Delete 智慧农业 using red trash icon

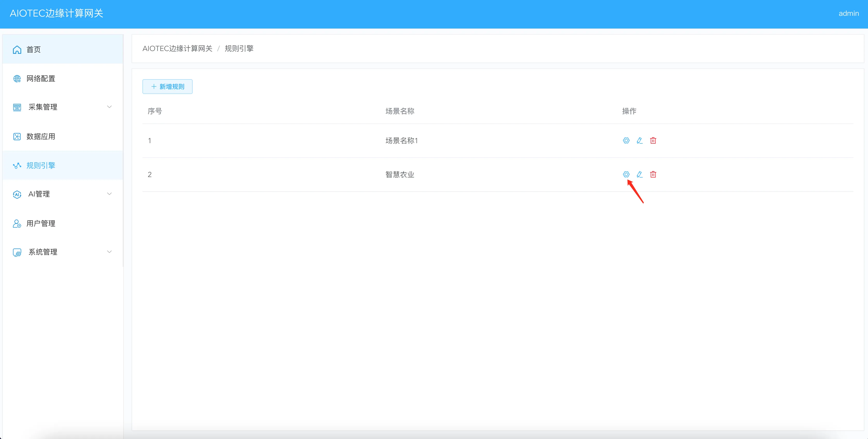click(x=653, y=174)
